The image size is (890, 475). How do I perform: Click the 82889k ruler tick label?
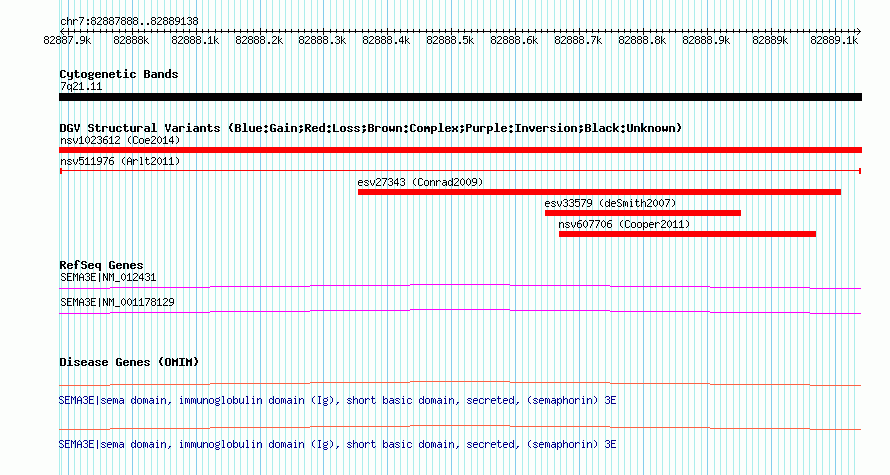coord(770,40)
